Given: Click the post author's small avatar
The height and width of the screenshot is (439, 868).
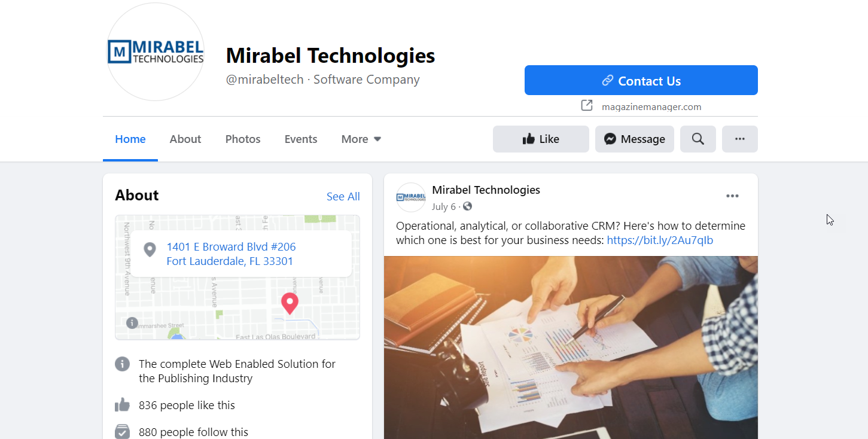Looking at the screenshot, I should [x=411, y=197].
